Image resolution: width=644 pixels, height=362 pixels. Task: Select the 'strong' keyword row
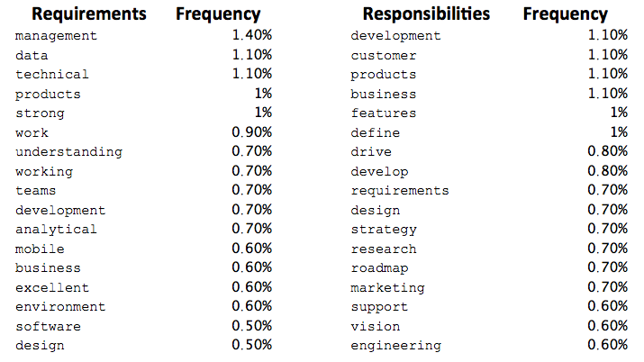(41, 113)
